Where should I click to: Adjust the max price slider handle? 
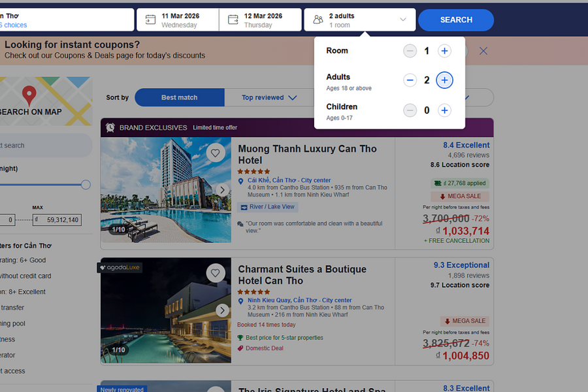click(x=86, y=185)
